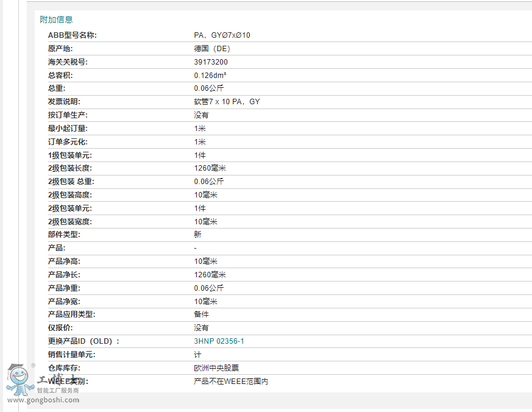Select the 按订单生产 label

[x=68, y=115]
